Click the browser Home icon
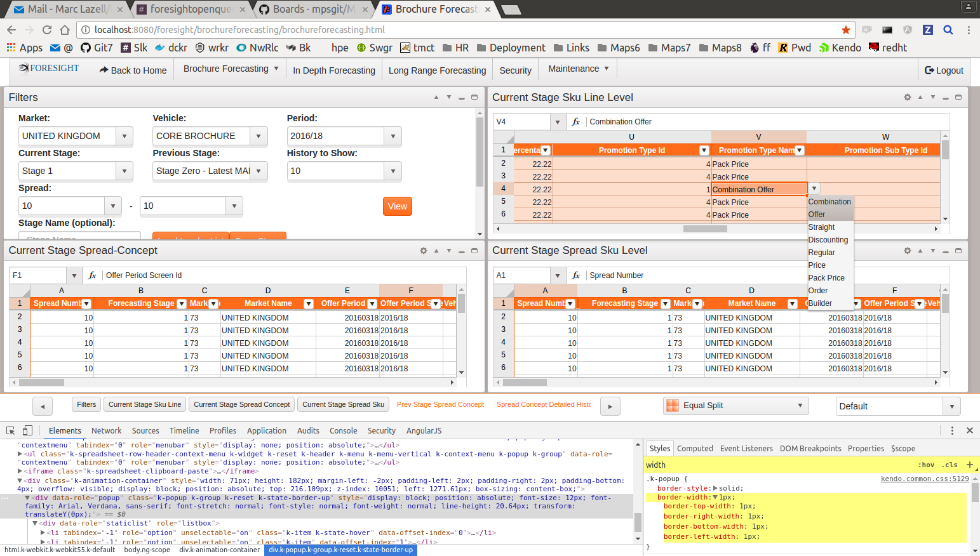The width and height of the screenshot is (980, 556). tap(65, 30)
